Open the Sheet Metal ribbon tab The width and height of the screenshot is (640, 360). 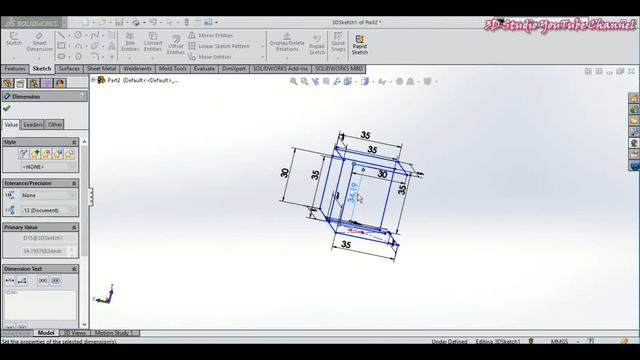point(102,69)
